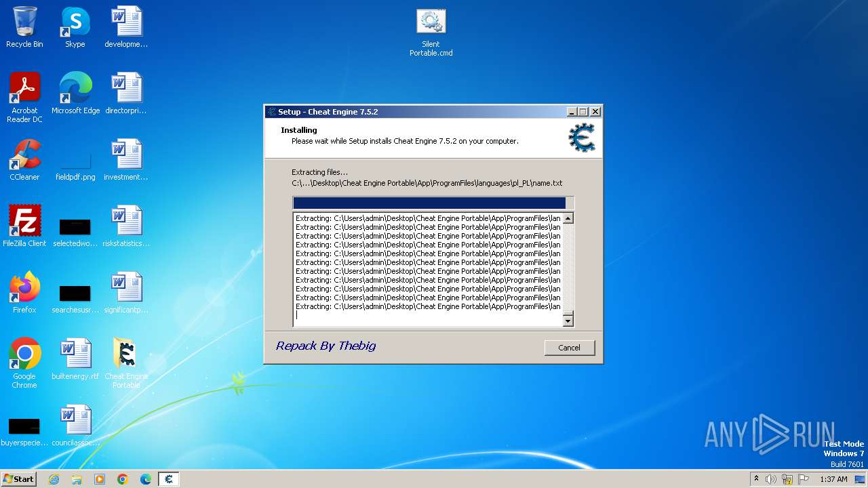The width and height of the screenshot is (868, 488).
Task: Click the Cheat Engine logo in setup header
Action: click(582, 138)
